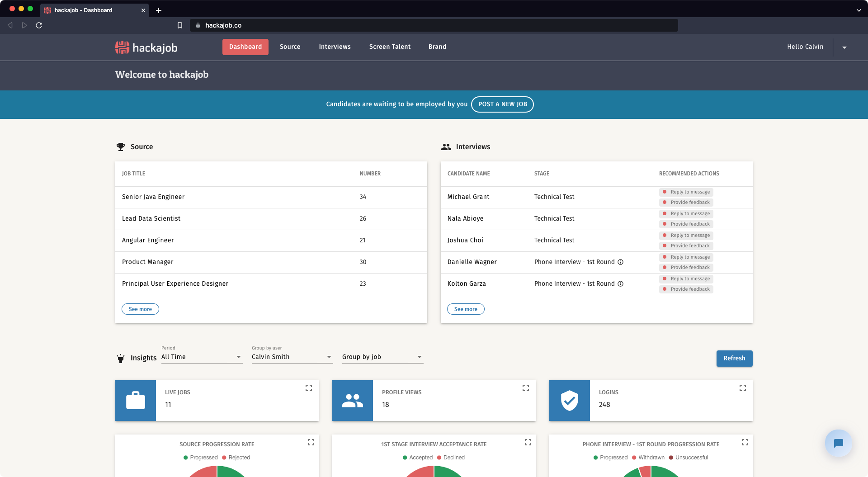Click the shield icon on Logins card
The image size is (868, 477).
[569, 400]
